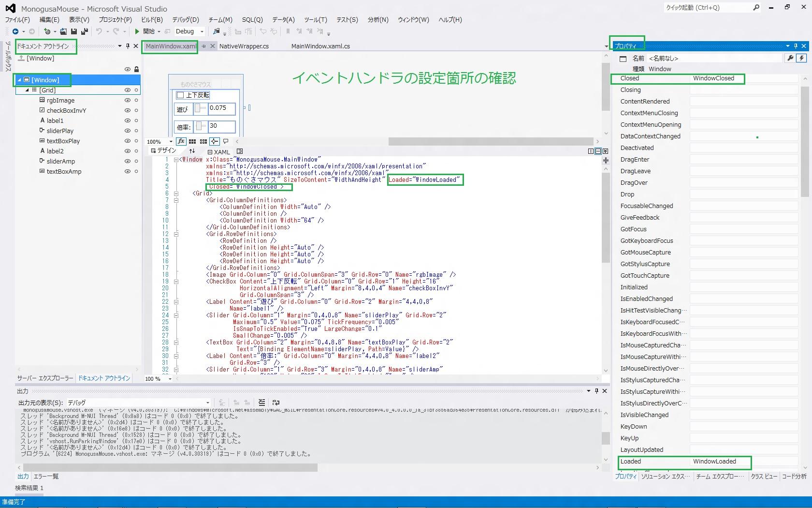
Task: Toggle visibility eye for rgbImage
Action: pos(128,100)
